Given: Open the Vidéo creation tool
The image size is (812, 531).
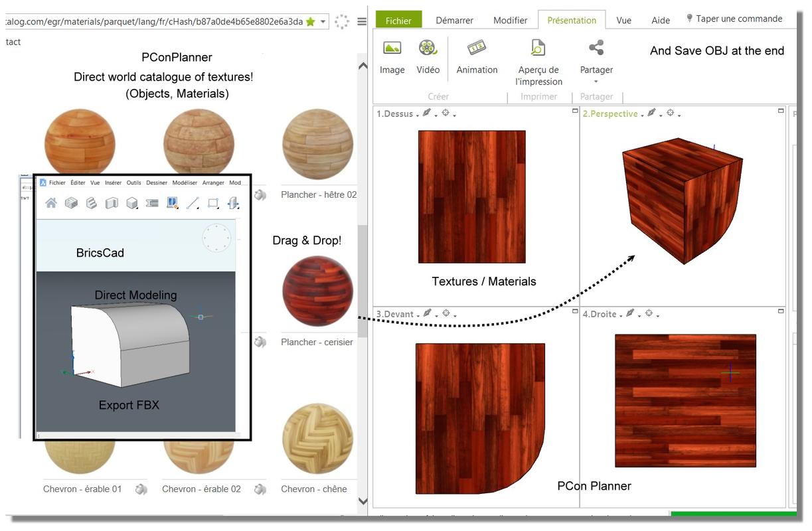Looking at the screenshot, I should pyautogui.click(x=428, y=48).
